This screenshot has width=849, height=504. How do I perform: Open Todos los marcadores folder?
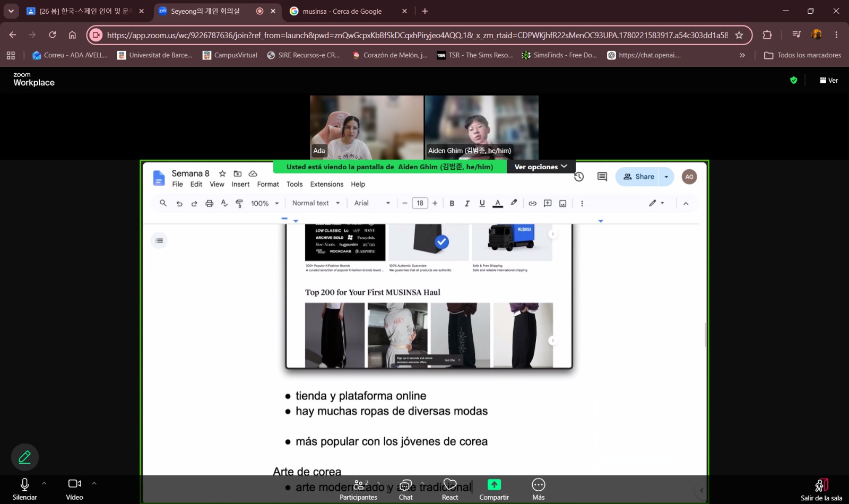[803, 55]
